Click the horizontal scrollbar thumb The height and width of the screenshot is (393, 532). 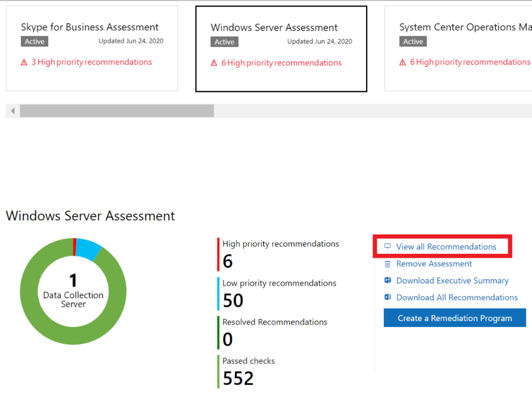117,111
